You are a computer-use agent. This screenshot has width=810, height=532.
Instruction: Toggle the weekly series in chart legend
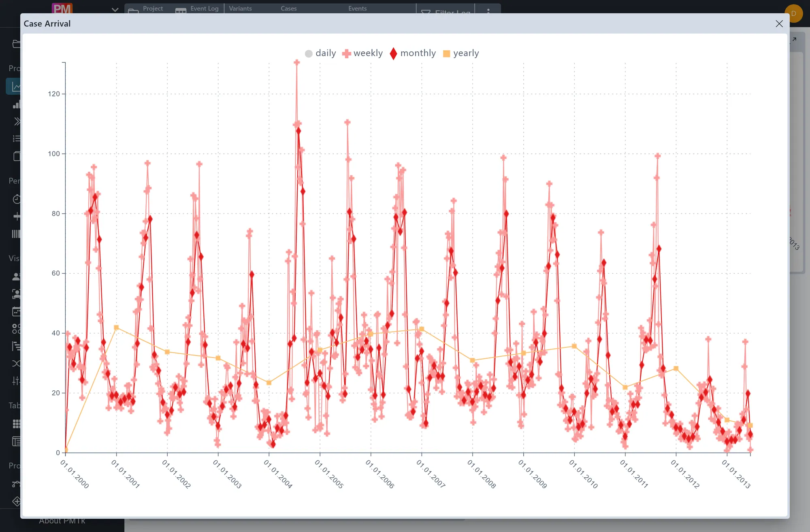tap(362, 53)
